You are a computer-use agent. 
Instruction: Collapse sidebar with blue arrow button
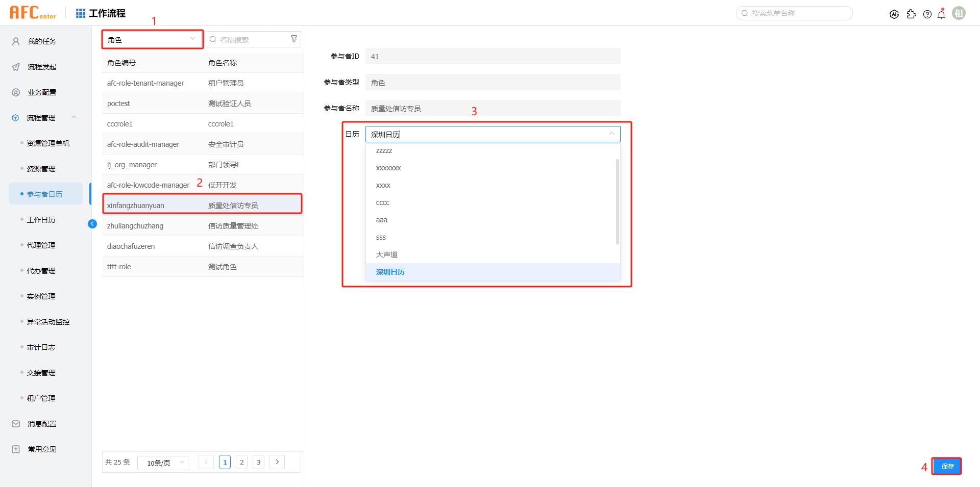92,224
